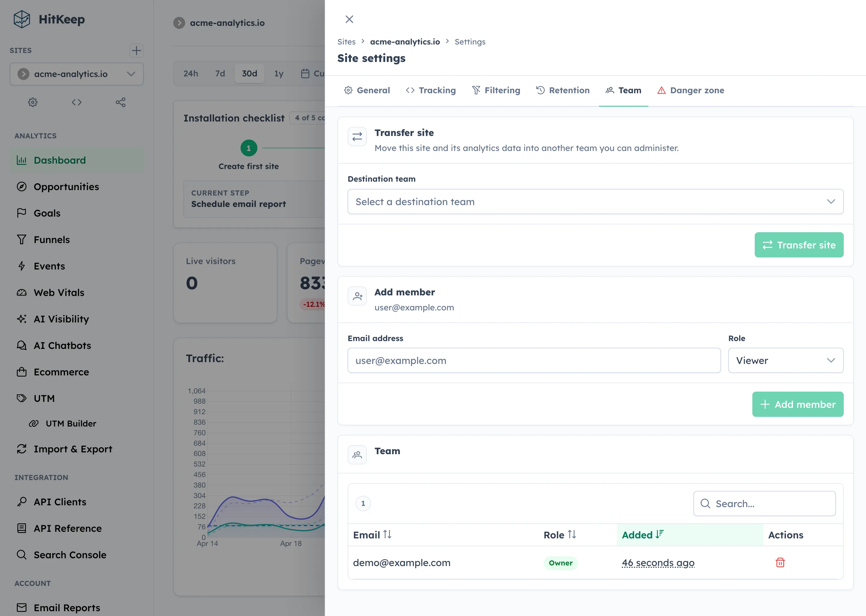
Task: Select the 24h time range
Action: point(191,74)
